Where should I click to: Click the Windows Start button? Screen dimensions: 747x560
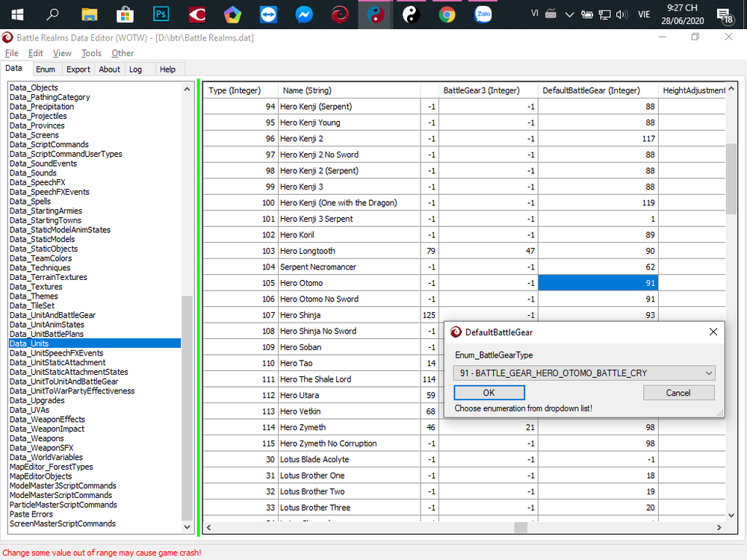pos(16,14)
